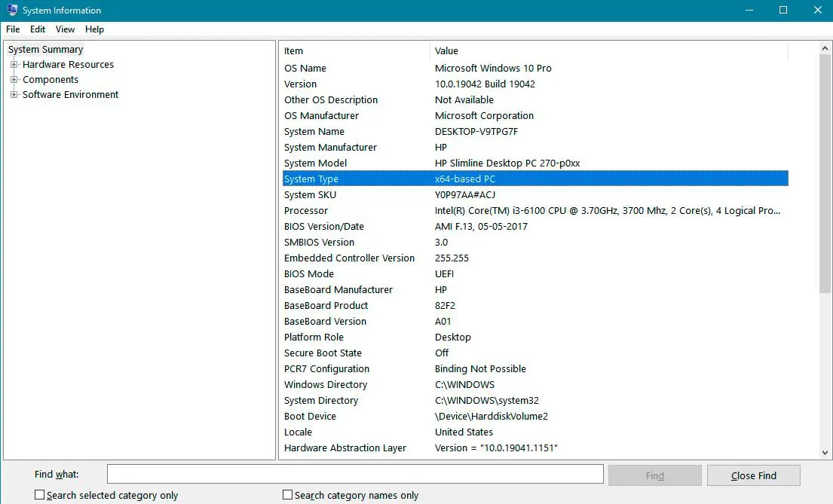Viewport: 833px width, 504px height.
Task: Select the OS Name row
Action: [535, 68]
